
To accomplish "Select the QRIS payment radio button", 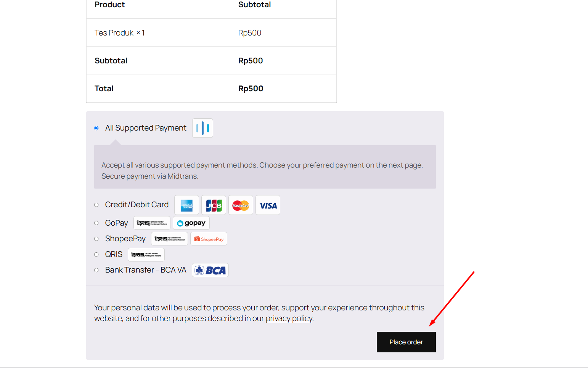I will pos(96,255).
